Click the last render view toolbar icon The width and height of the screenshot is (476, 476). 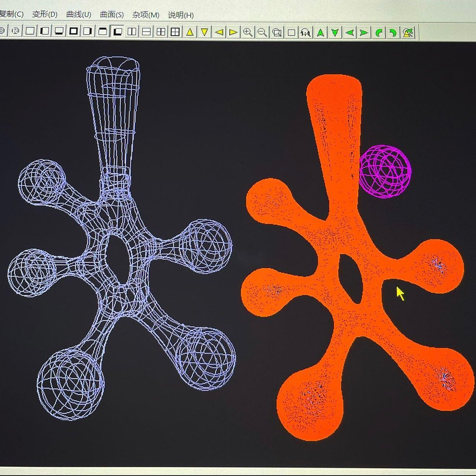[408, 32]
